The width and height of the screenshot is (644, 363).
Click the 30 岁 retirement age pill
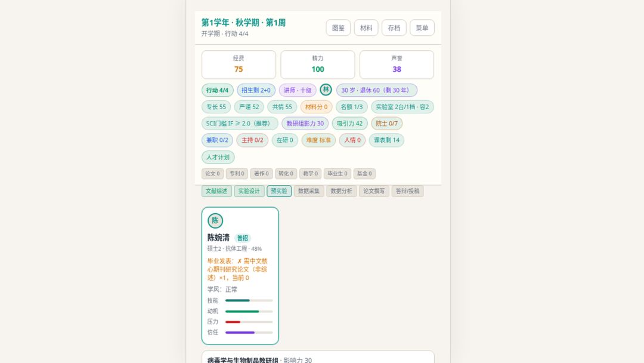pyautogui.click(x=377, y=90)
